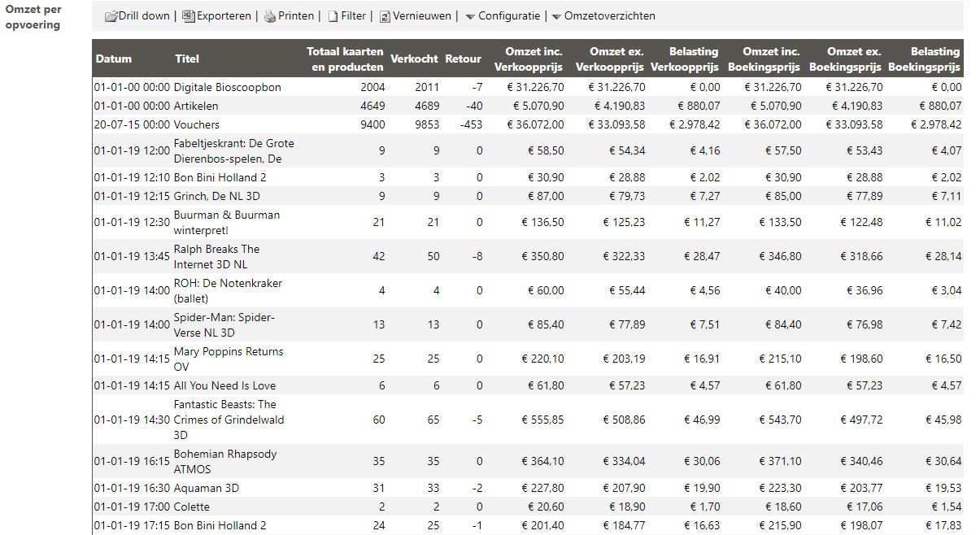This screenshot has width=980, height=535.
Task: Click the Filter label
Action: click(354, 15)
